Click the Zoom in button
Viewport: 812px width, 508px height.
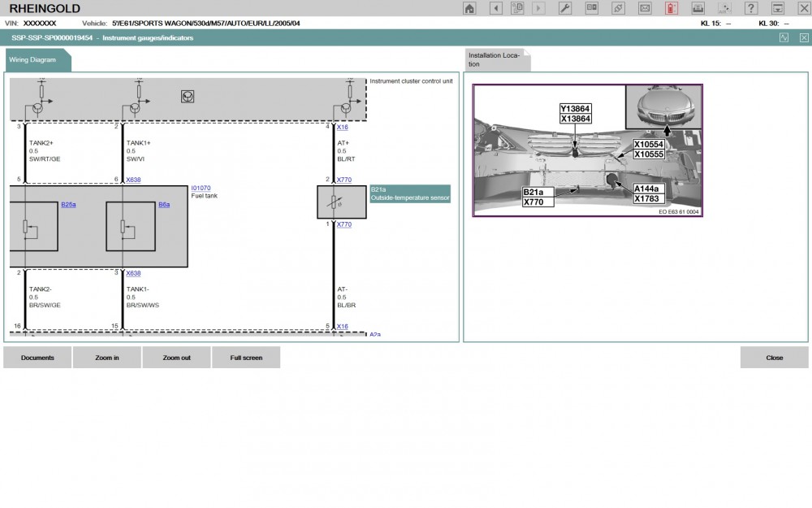pos(107,358)
